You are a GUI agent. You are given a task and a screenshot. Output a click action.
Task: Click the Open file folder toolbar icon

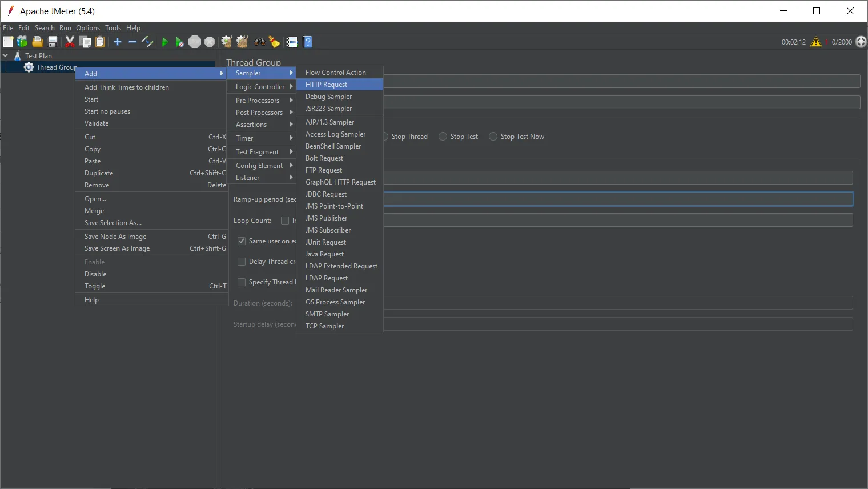(38, 42)
